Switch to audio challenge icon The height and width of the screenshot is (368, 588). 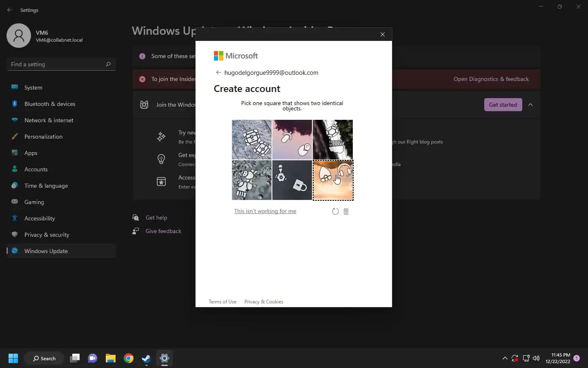click(346, 211)
